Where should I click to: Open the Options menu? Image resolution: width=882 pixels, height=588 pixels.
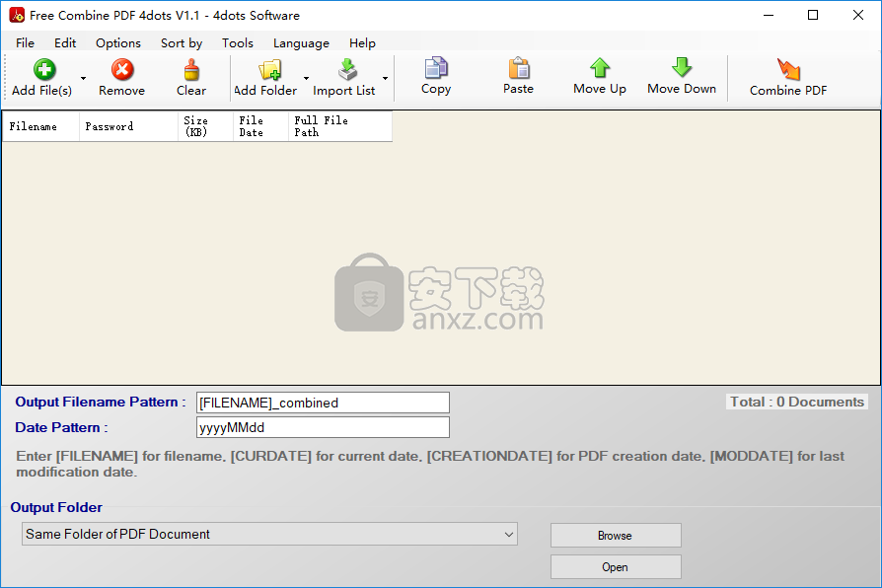(118, 42)
